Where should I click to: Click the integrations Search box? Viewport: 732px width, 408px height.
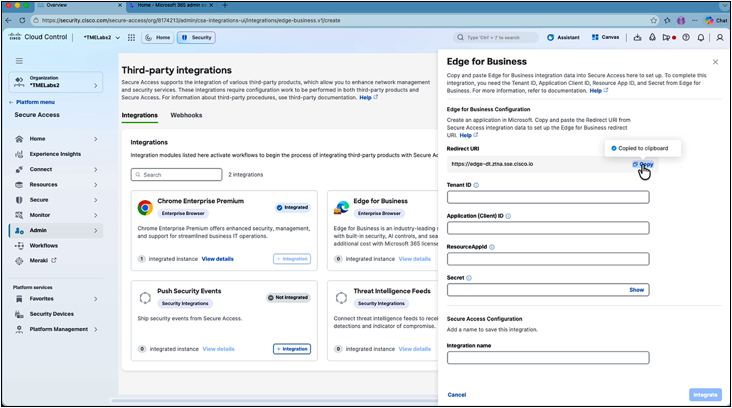[176, 175]
